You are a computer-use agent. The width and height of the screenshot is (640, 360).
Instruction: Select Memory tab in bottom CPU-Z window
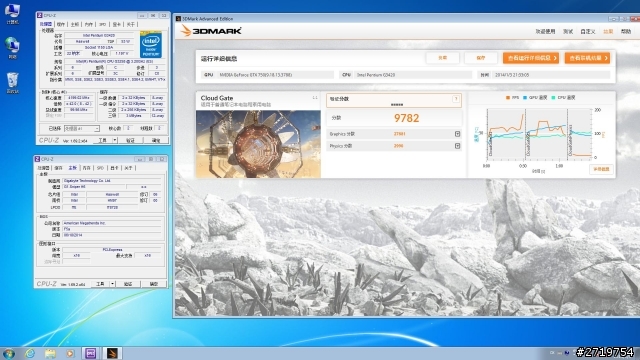point(86,168)
